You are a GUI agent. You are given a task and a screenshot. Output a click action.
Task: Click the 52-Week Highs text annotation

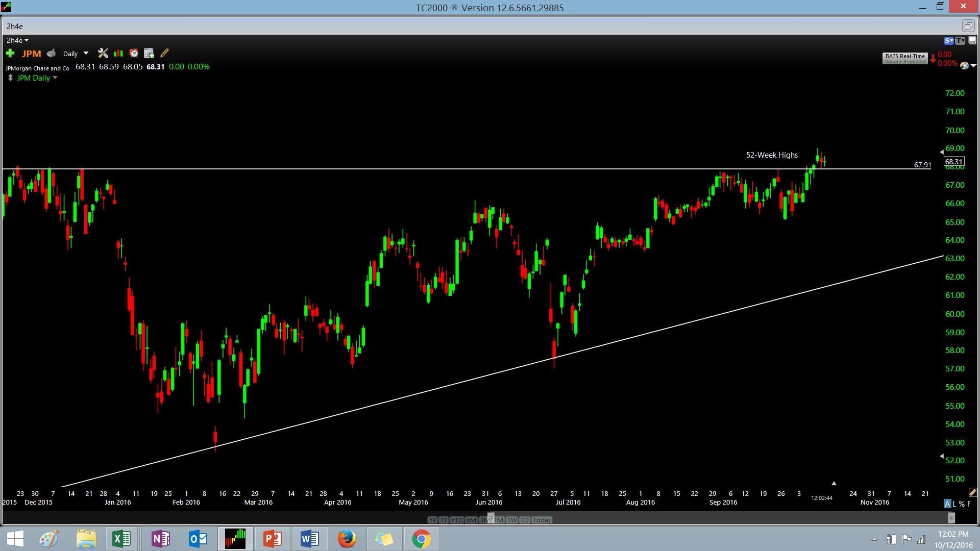772,155
